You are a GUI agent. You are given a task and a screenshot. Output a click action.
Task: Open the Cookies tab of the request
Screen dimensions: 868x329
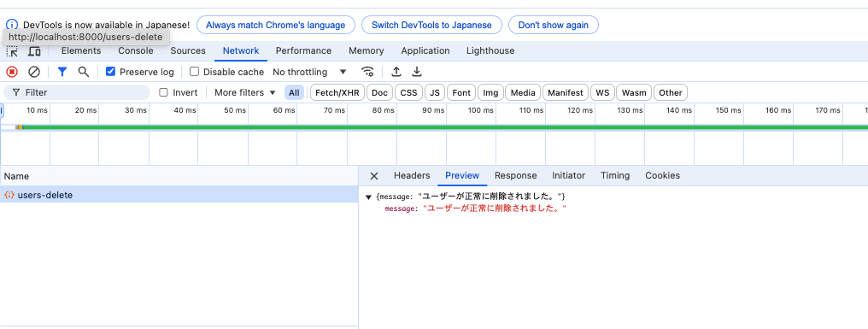pyautogui.click(x=662, y=175)
